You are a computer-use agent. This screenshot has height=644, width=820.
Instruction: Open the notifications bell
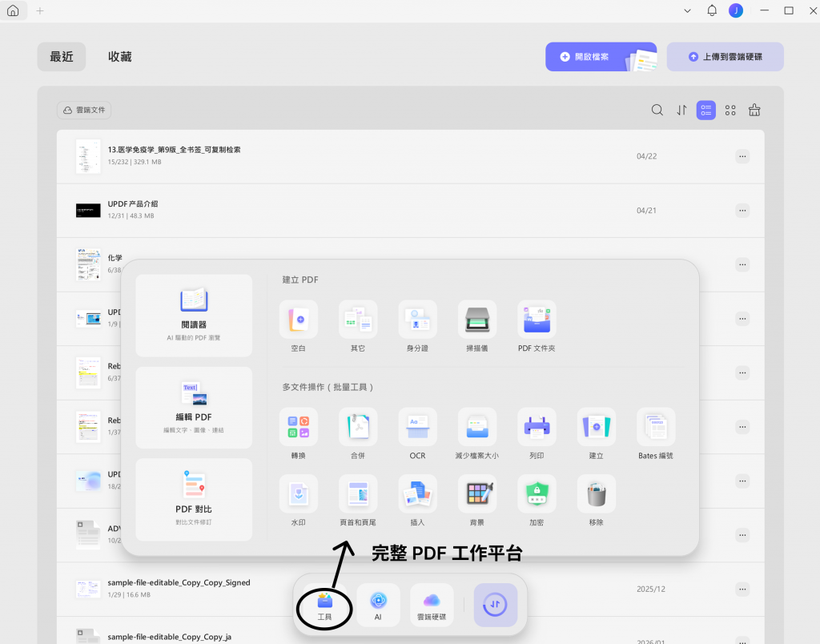(712, 10)
